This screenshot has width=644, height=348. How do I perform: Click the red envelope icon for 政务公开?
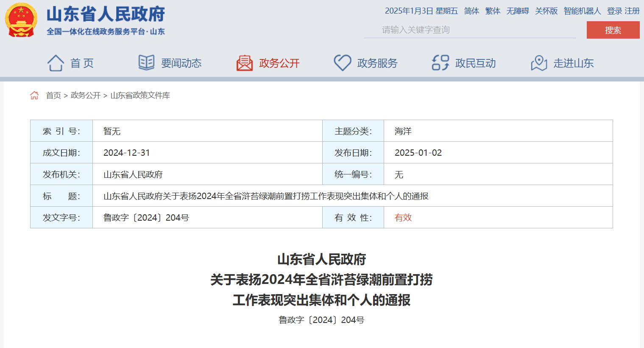pos(245,63)
